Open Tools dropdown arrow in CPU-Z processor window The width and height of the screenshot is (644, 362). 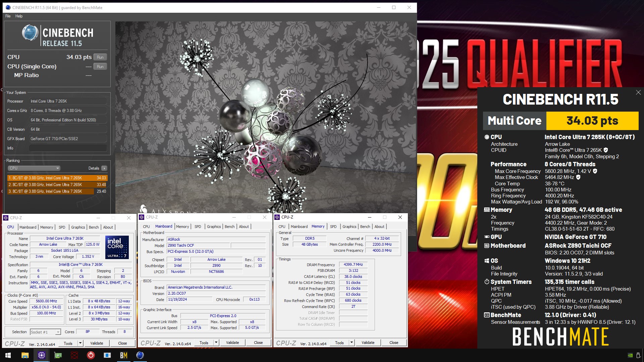pyautogui.click(x=80, y=343)
